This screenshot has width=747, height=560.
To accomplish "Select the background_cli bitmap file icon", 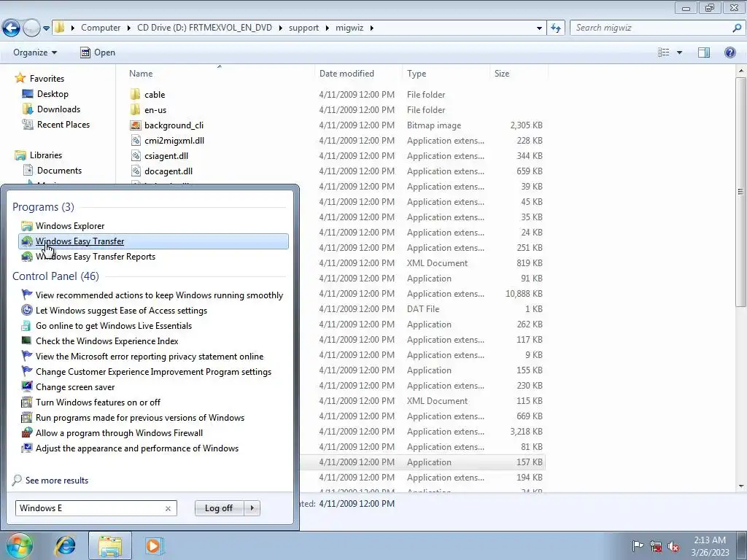I will [135, 125].
